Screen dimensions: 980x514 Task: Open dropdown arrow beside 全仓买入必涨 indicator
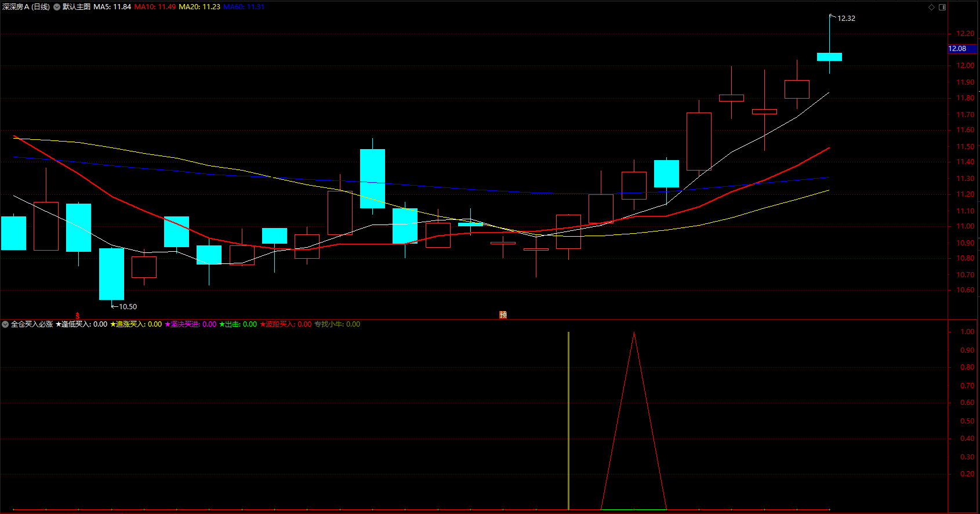(5, 324)
